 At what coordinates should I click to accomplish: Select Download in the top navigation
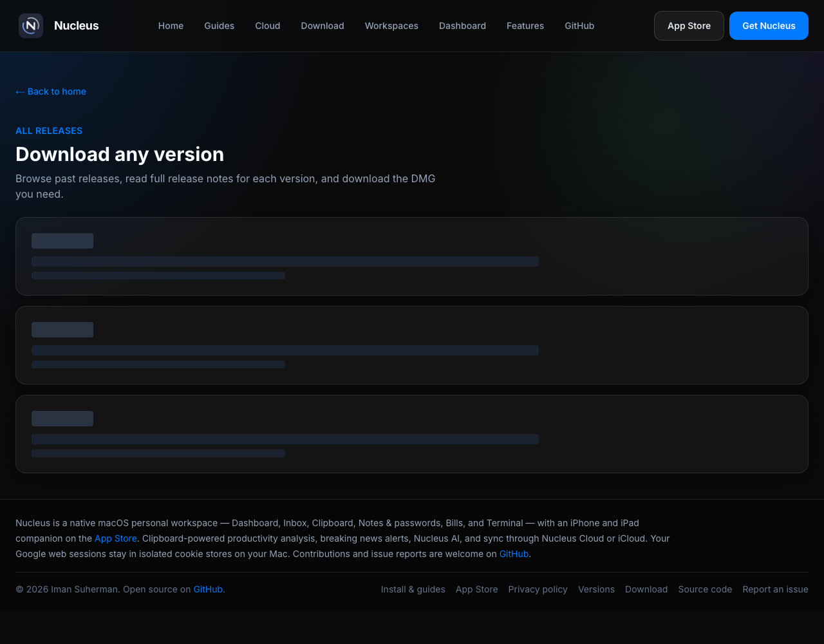click(x=323, y=26)
